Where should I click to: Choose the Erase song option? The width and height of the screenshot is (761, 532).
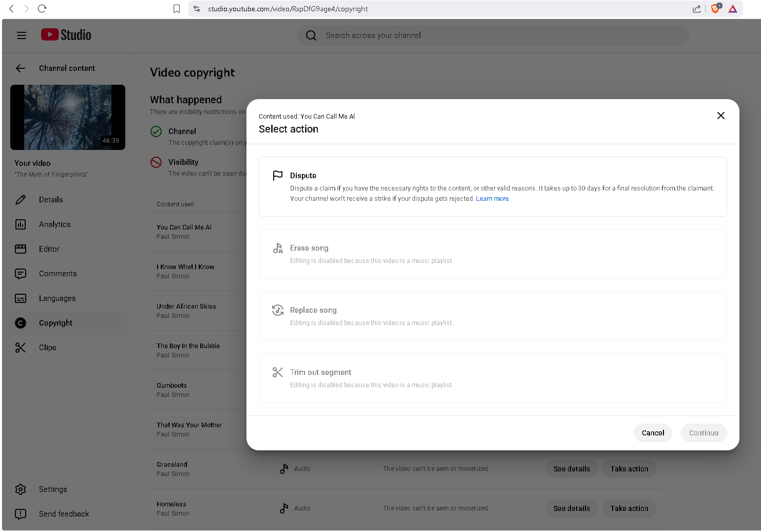coord(492,254)
